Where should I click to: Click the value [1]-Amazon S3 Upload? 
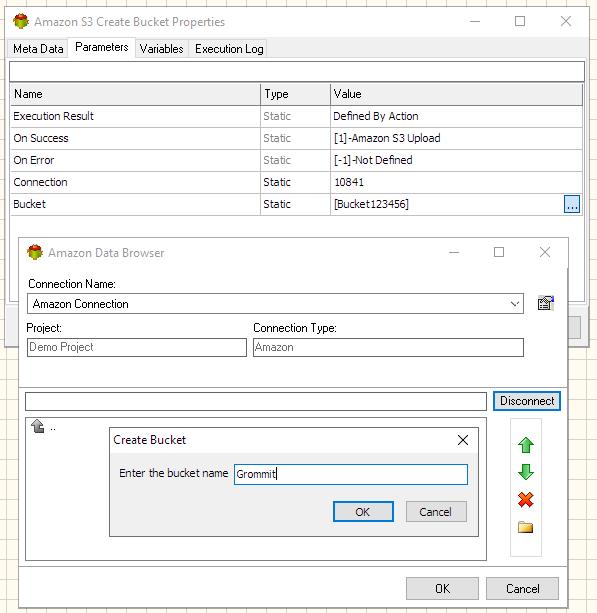click(387, 138)
